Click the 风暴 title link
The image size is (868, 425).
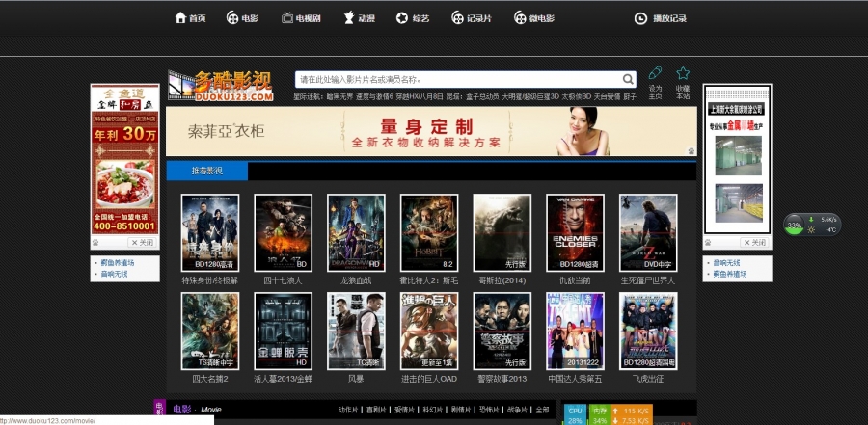click(x=356, y=379)
